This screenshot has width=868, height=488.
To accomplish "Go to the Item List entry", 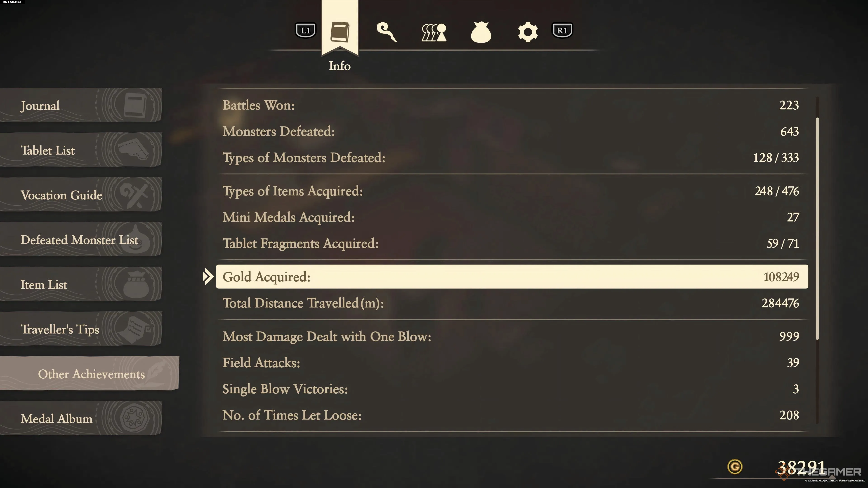I will [81, 285].
